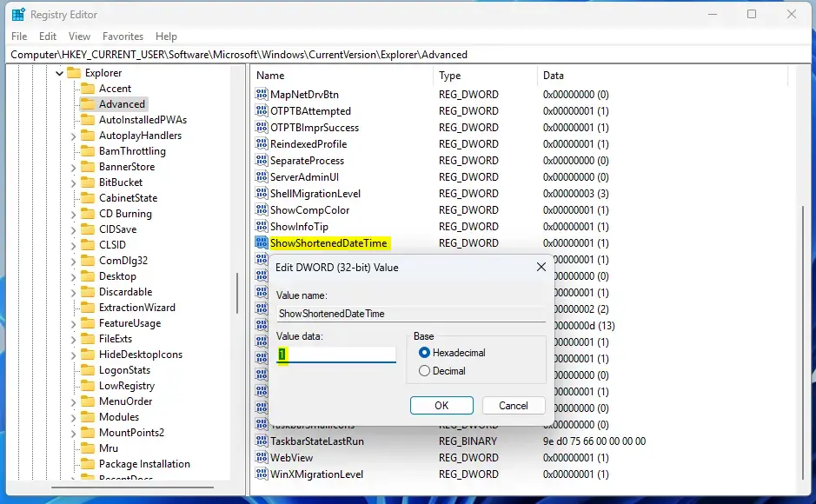Click the Mru folder icon

(x=88, y=448)
